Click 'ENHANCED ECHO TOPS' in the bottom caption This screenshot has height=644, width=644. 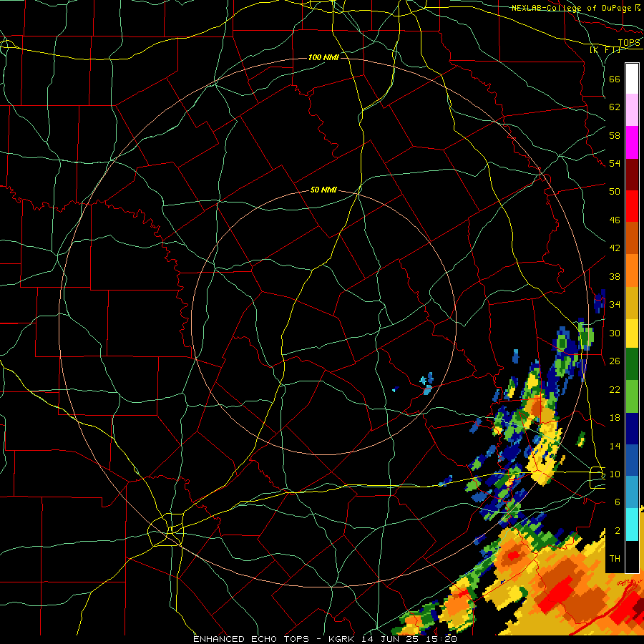(251, 639)
